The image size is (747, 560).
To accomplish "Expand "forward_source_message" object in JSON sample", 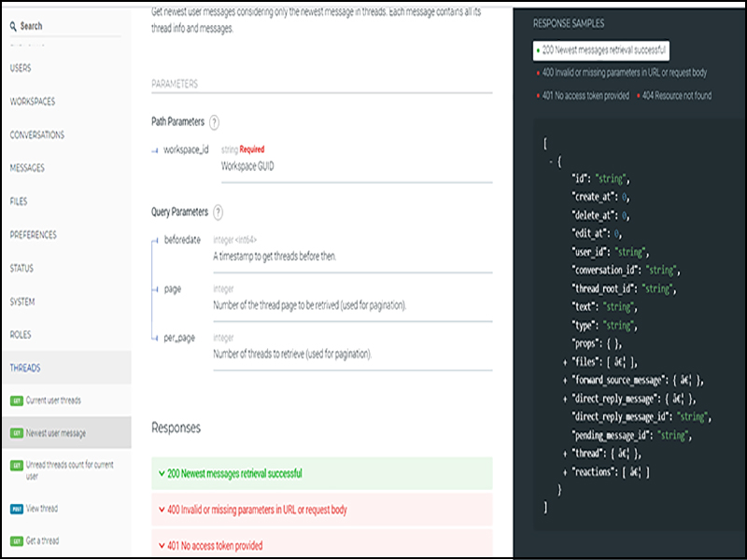I will [565, 381].
